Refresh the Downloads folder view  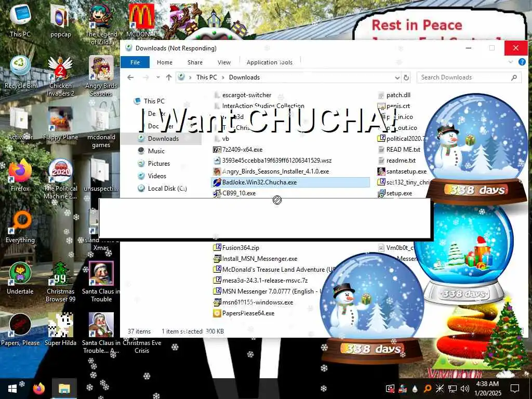(x=406, y=77)
